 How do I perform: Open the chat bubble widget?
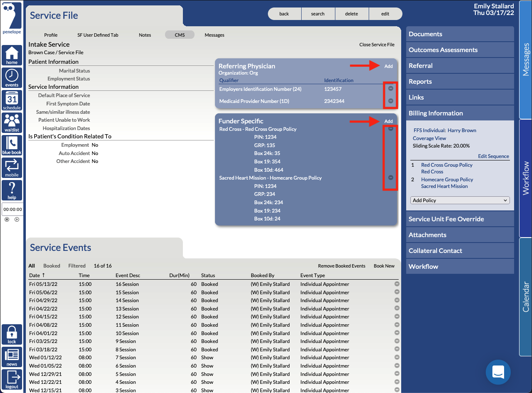(498, 372)
